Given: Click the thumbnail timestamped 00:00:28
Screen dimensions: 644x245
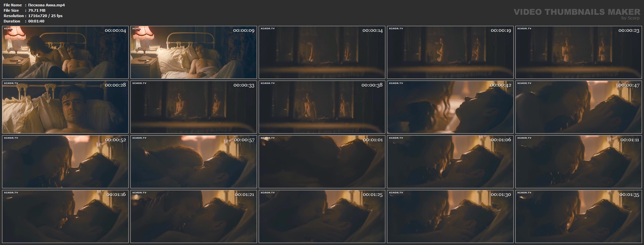Looking at the screenshot, I should pyautogui.click(x=65, y=107).
